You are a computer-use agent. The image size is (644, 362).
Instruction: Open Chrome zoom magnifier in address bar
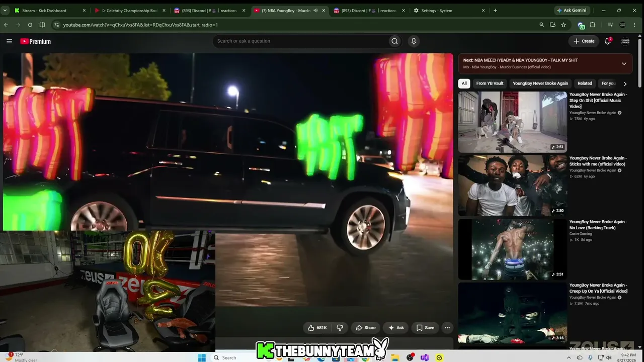pyautogui.click(x=541, y=25)
